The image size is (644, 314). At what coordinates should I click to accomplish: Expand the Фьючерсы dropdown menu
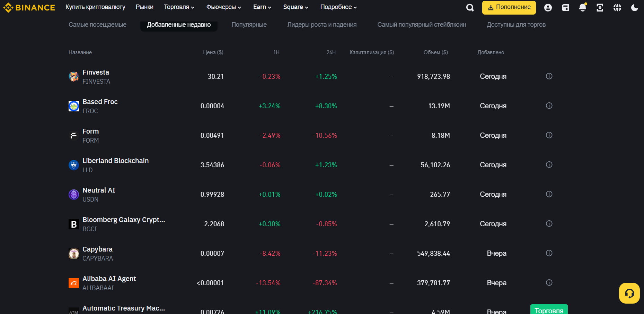tap(223, 7)
